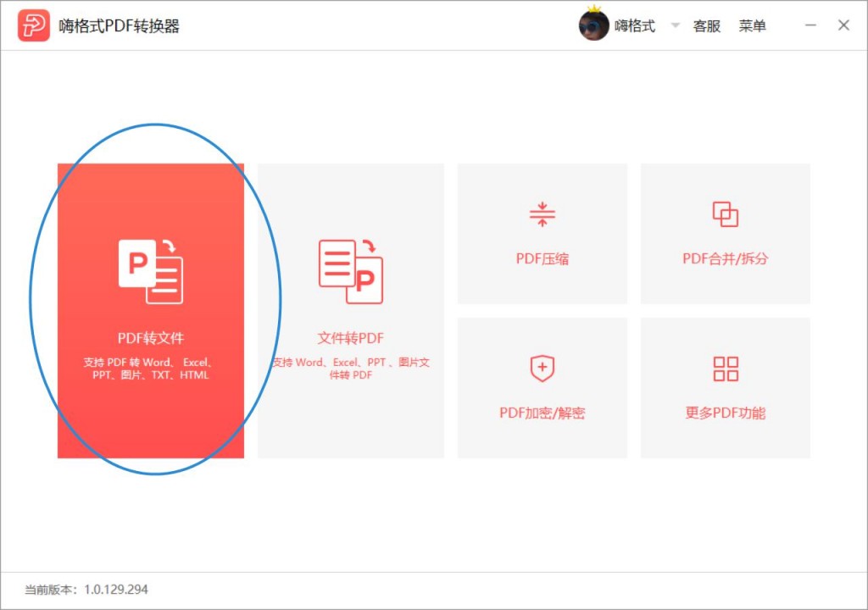Select the 更多PDF功能 four-squares grid icon
Viewport: 868px width, 610px height.
726,369
